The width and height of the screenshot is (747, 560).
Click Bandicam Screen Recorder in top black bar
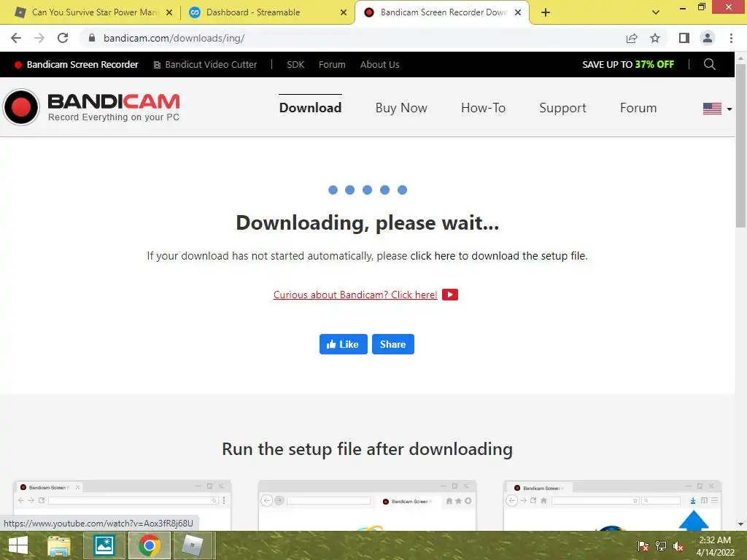pyautogui.click(x=77, y=64)
